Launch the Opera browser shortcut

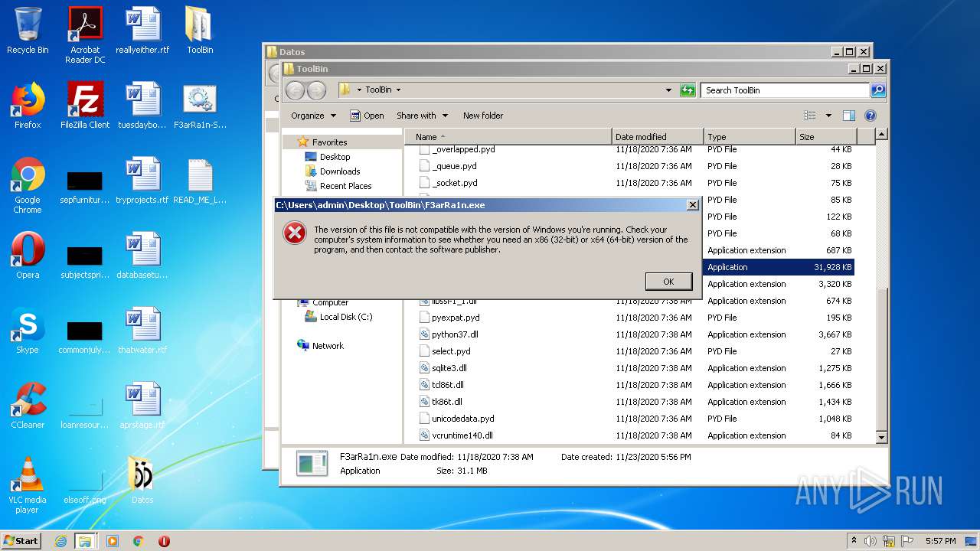click(x=28, y=256)
